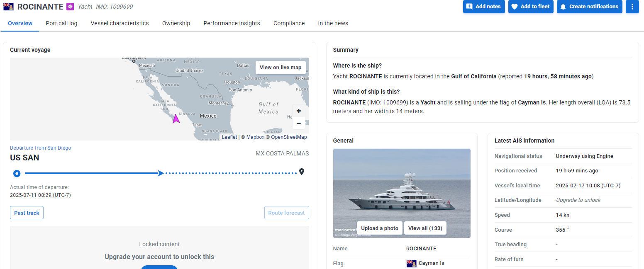Click the Vessel's local time value 2025-07-17 10:08
The image size is (644, 269).
coord(588,186)
